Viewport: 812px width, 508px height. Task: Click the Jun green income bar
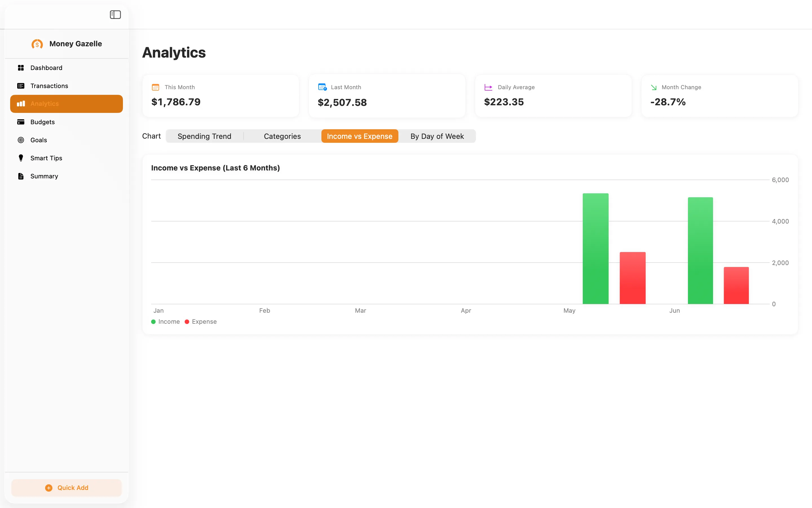(700, 251)
